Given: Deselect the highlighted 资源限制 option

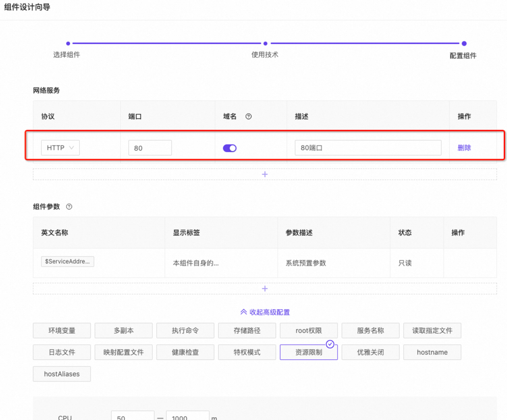Looking at the screenshot, I should [308, 352].
